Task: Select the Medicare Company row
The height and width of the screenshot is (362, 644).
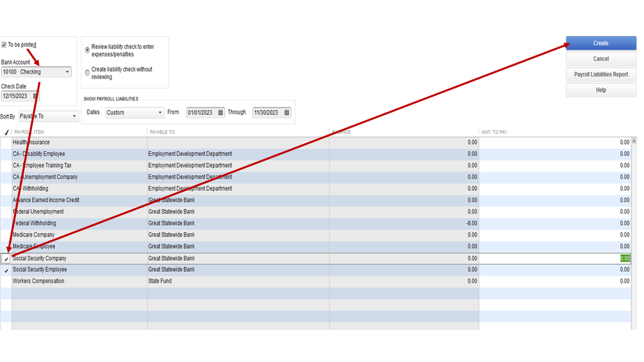Action: coord(315,234)
